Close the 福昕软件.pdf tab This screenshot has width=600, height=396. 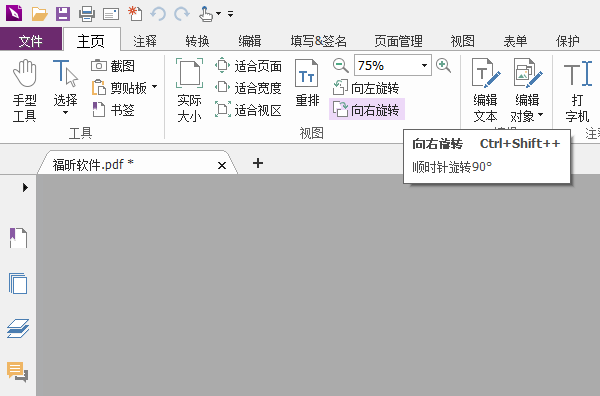point(222,166)
